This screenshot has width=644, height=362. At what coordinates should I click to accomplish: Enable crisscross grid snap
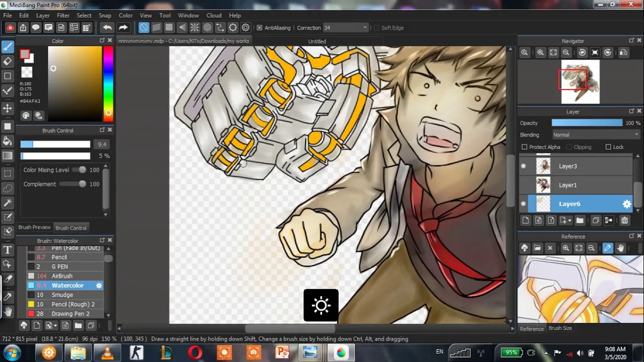pyautogui.click(x=169, y=28)
